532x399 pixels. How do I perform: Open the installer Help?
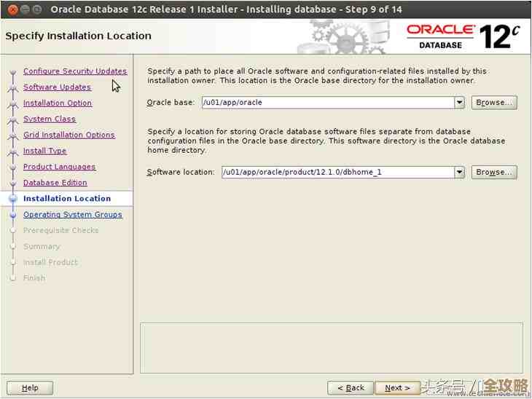tap(30, 388)
